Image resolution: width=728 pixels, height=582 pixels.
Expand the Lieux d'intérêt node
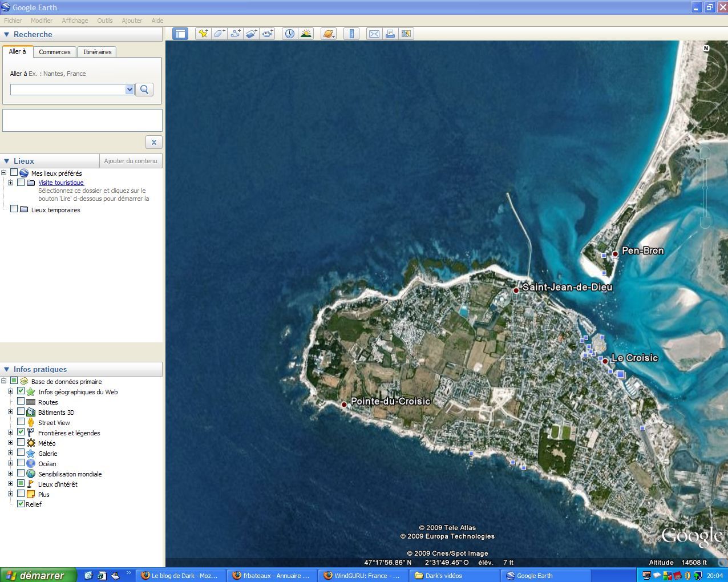click(x=10, y=484)
